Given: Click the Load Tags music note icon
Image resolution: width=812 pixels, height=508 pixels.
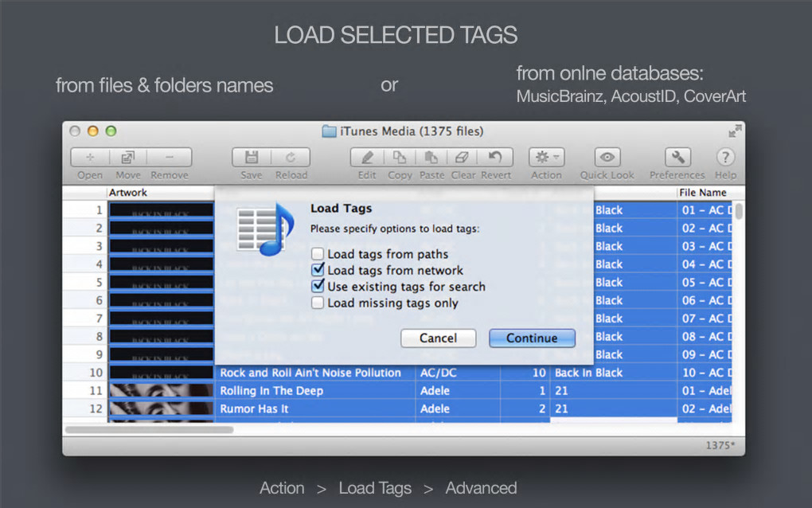Looking at the screenshot, I should tap(266, 229).
